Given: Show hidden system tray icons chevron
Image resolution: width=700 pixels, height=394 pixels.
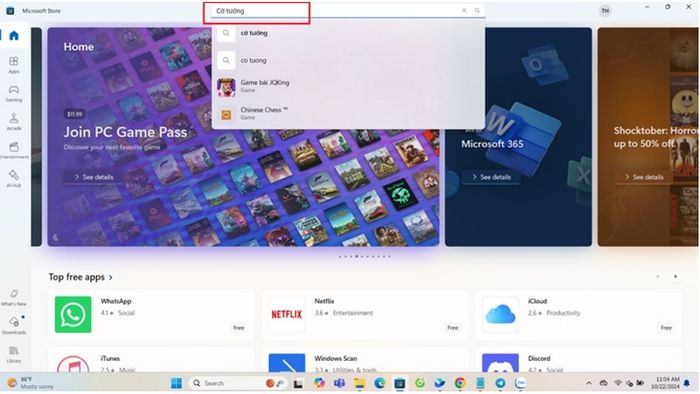Looking at the screenshot, I should (x=589, y=383).
